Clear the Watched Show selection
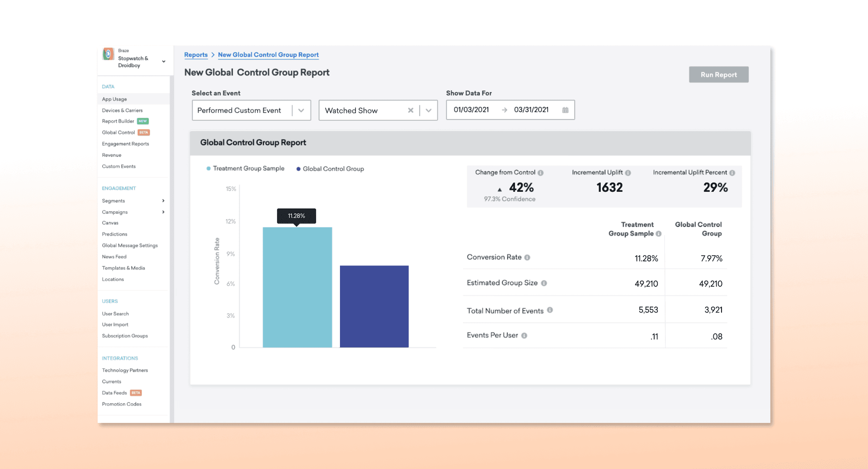The image size is (868, 469). [x=410, y=110]
